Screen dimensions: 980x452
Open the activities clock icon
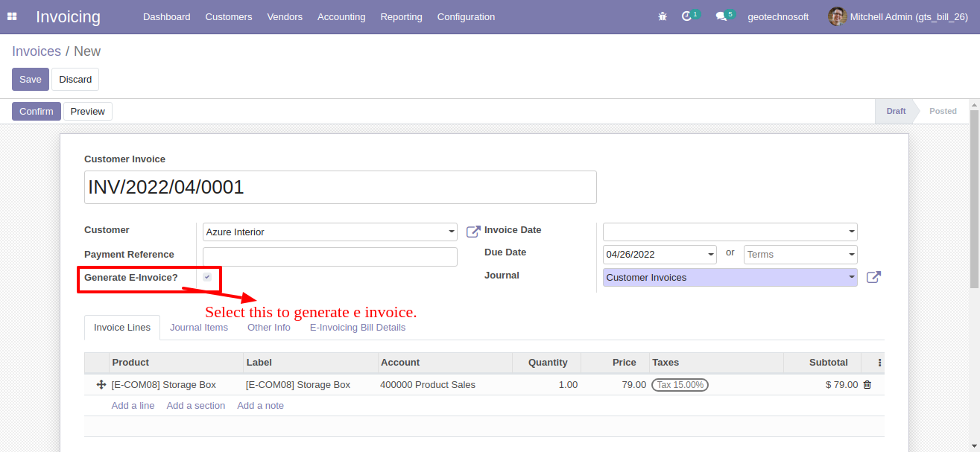click(x=687, y=16)
